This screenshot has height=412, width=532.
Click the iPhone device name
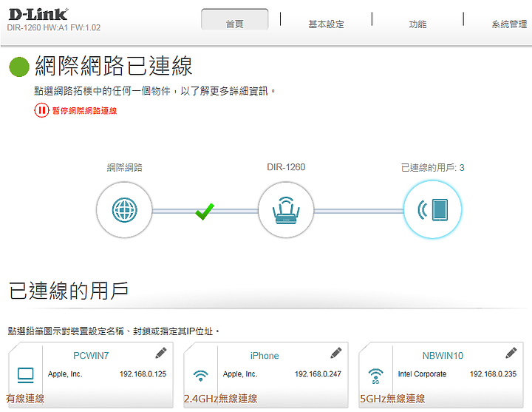(x=265, y=356)
